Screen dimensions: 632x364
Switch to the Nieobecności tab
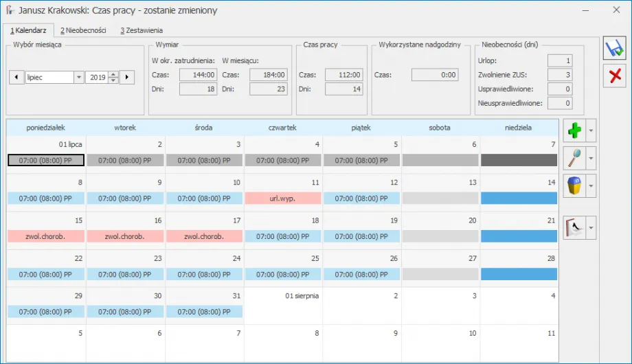click(x=82, y=30)
